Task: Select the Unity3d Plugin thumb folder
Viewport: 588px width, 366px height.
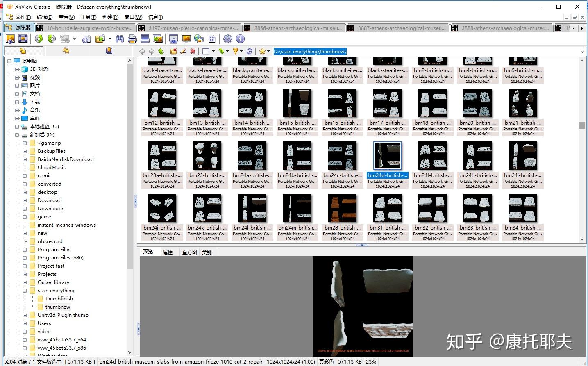Action: [x=63, y=315]
